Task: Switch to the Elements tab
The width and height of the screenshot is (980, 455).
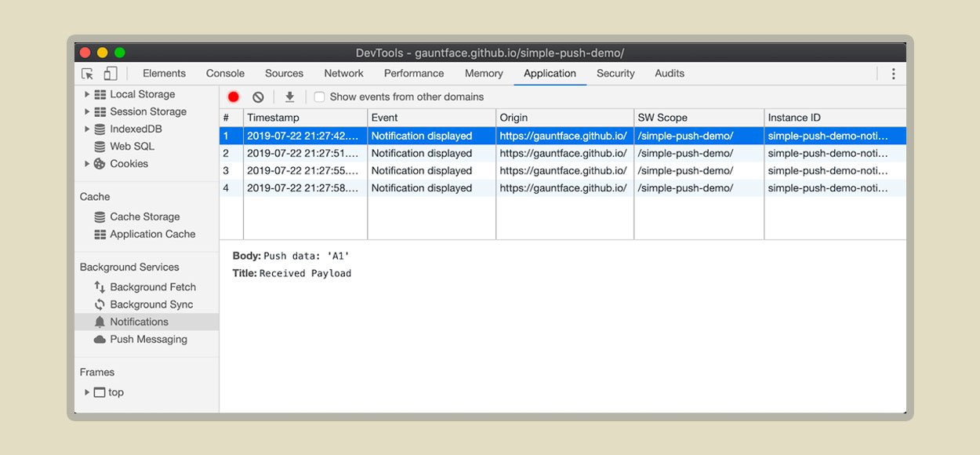Action: pyautogui.click(x=164, y=73)
